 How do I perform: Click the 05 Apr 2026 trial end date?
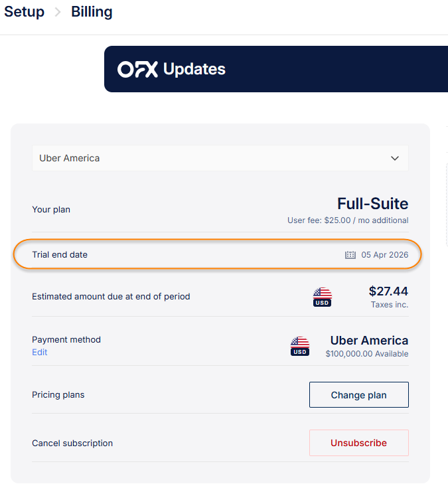tap(385, 255)
